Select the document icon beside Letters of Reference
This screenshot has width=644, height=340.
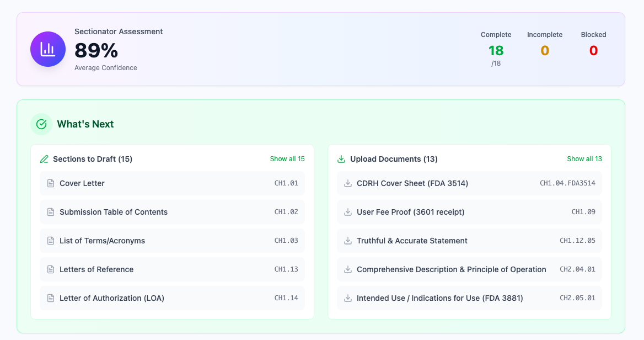50,269
